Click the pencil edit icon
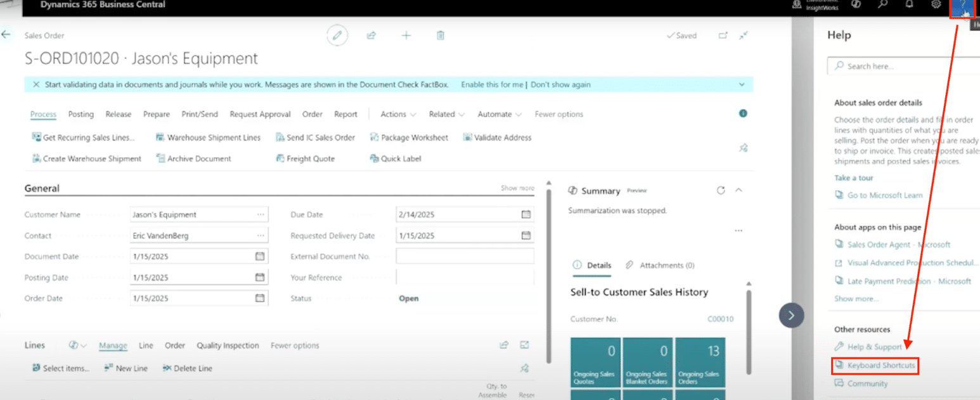Image resolution: width=980 pixels, height=400 pixels. tap(337, 36)
